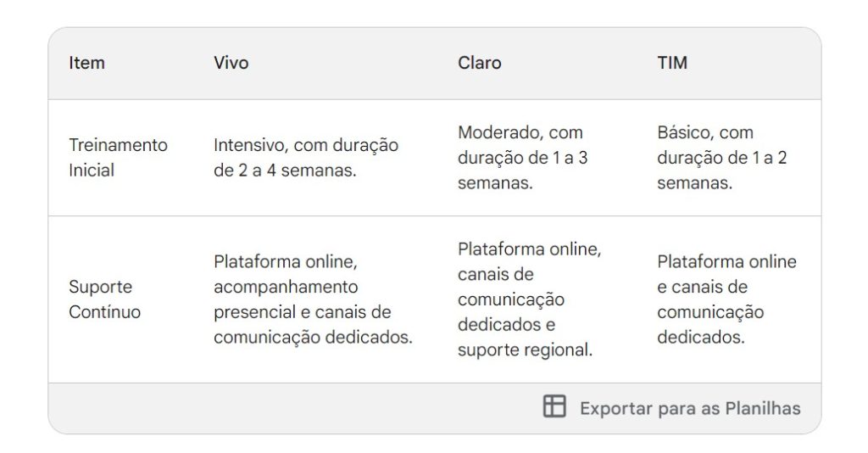
Task: Click 'dedicados e' text in Claro column
Action: tap(506, 325)
